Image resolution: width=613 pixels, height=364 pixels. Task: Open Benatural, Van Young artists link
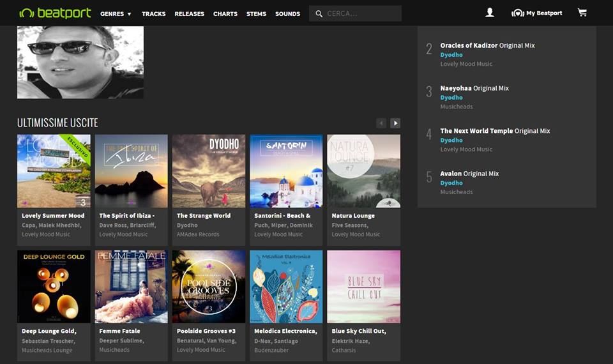(x=206, y=341)
